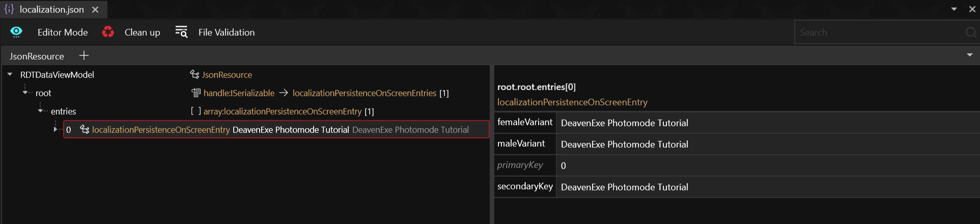
Task: Collapse the root tree node
Action: click(25, 93)
